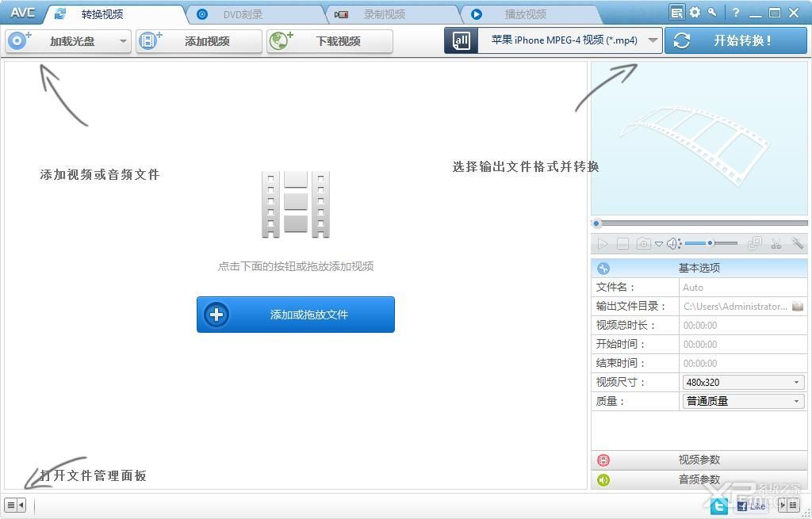Viewport: 812px width, 519px height.
Task: Click the magic wand effects icon
Action: (797, 243)
